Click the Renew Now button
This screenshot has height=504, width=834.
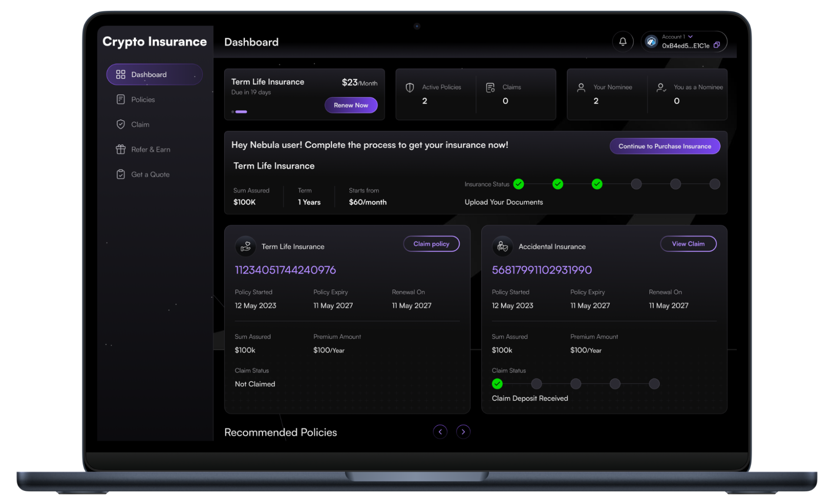[x=351, y=105]
